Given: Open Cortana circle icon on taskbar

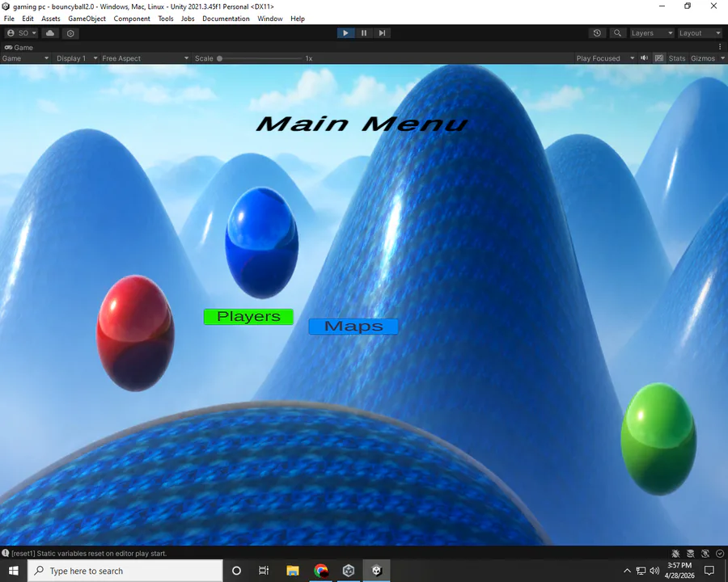Looking at the screenshot, I should 236,571.
